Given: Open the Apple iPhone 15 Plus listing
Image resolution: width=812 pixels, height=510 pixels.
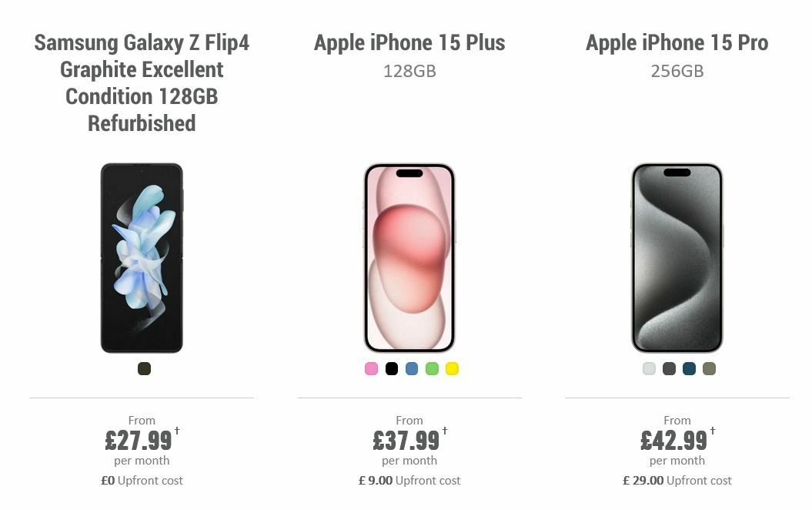Looking at the screenshot, I should pyautogui.click(x=409, y=43).
